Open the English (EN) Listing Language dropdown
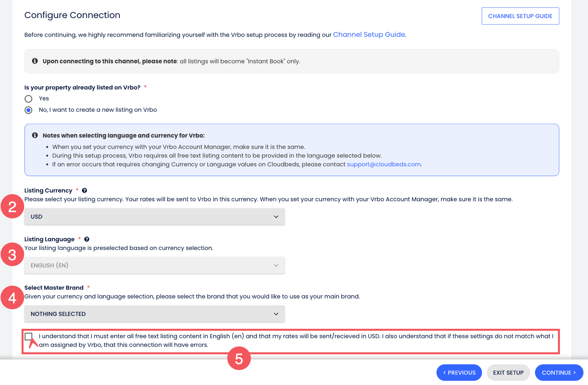 [x=155, y=265]
